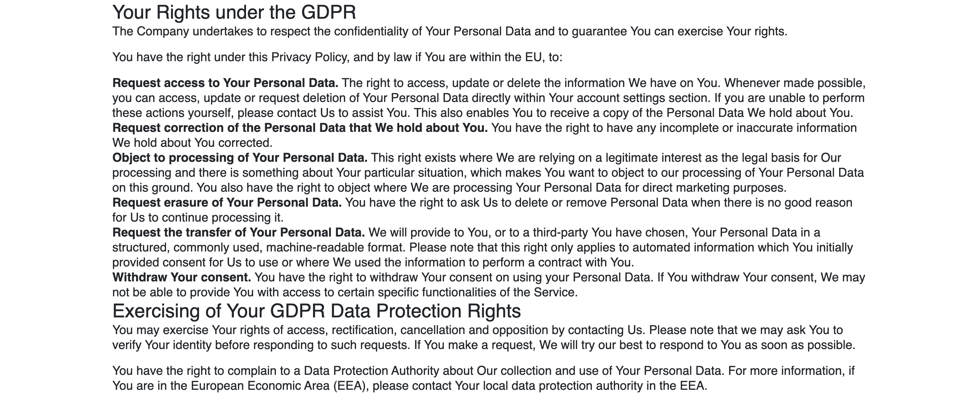Click the words 'European Economic Area (EEA)'
980x401 pixels.
(x=280, y=386)
